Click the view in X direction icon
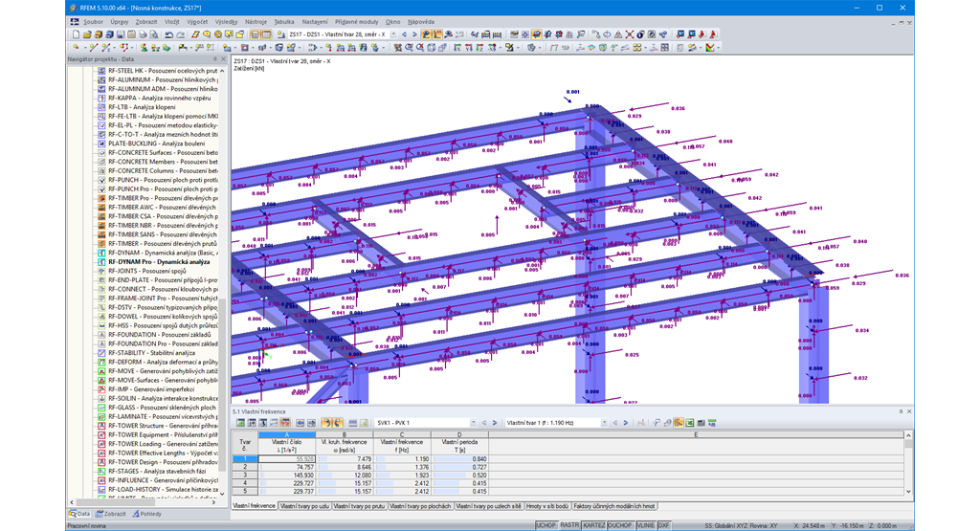This screenshot has height=531, width=980. (x=457, y=48)
